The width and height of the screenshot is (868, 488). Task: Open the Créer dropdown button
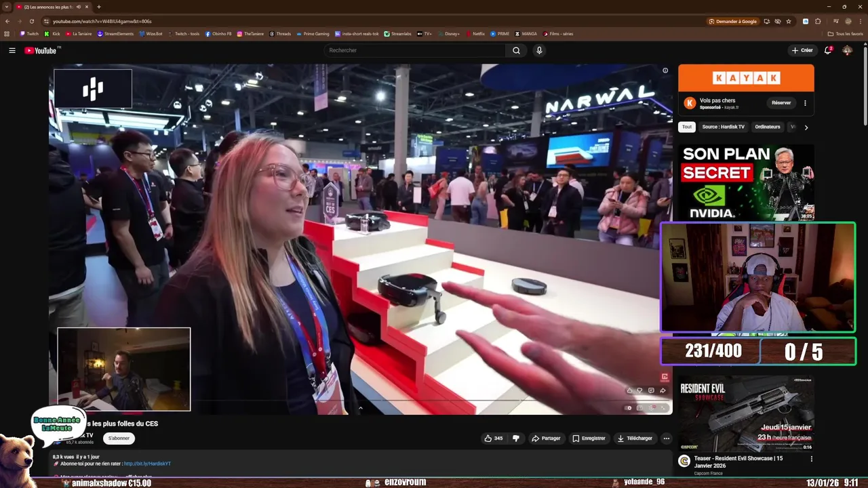[802, 50]
